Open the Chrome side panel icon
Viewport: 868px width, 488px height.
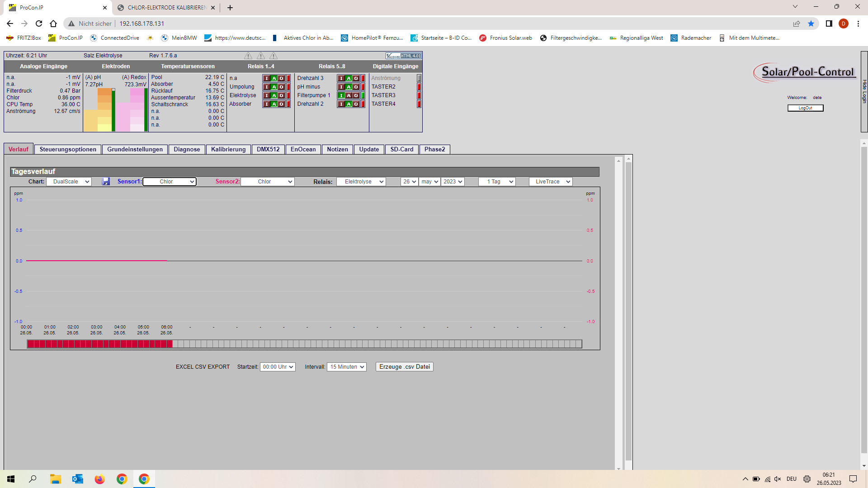829,23
